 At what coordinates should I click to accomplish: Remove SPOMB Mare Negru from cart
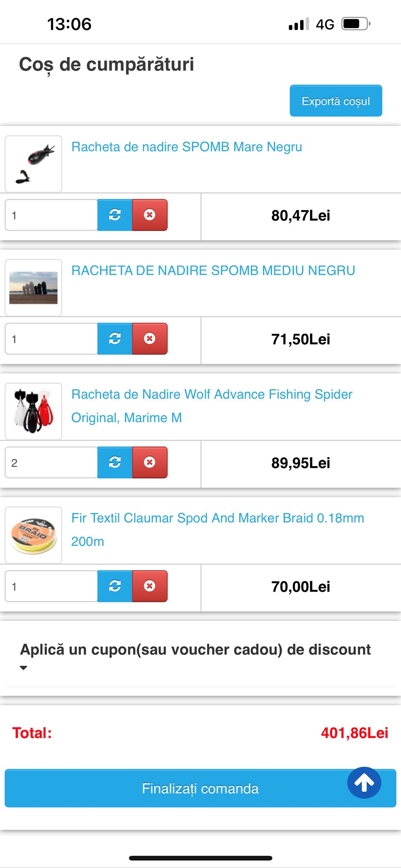[150, 215]
